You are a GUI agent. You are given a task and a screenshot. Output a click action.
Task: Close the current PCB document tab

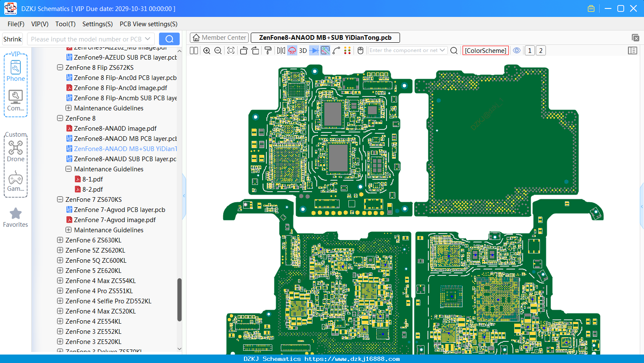635,38
